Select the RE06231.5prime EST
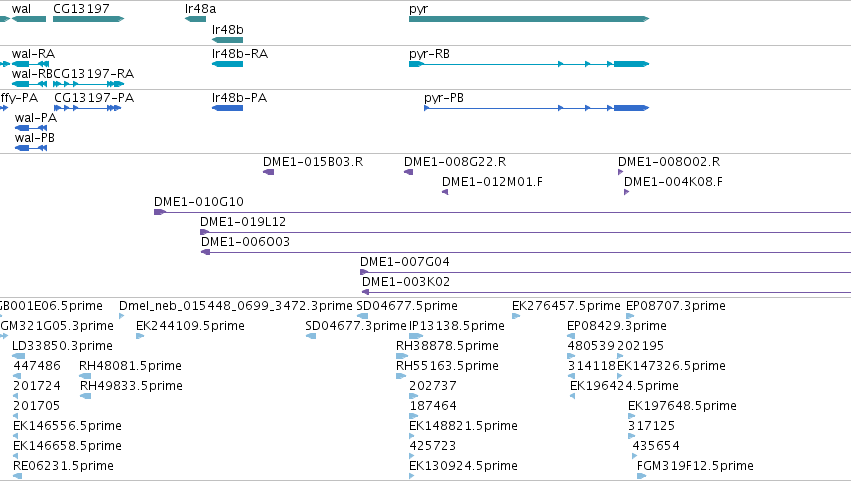Image resolution: width=851 pixels, height=481 pixels. click(x=17, y=476)
